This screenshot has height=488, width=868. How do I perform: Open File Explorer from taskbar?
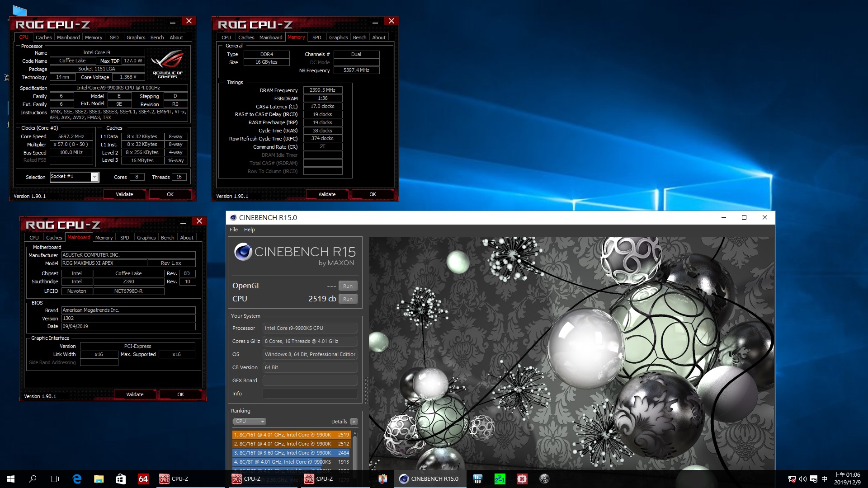(99, 479)
